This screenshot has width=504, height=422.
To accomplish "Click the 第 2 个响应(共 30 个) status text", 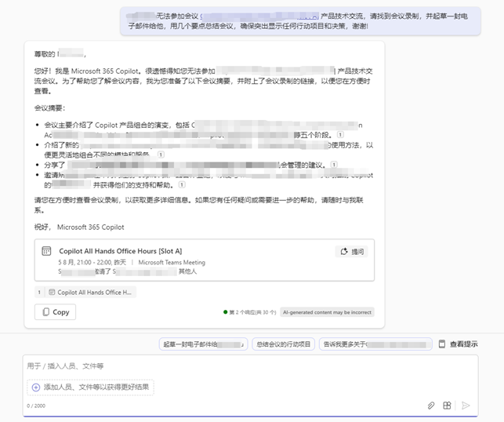I will [x=252, y=312].
